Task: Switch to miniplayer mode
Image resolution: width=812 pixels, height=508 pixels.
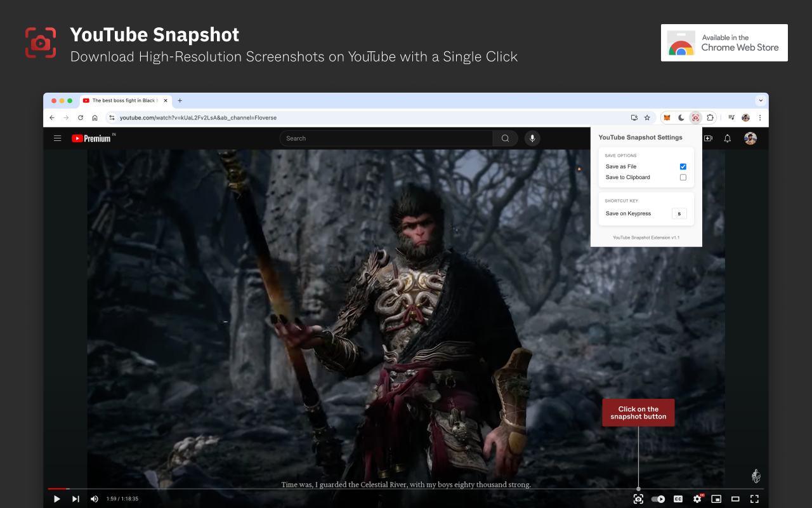Action: pyautogui.click(x=716, y=499)
